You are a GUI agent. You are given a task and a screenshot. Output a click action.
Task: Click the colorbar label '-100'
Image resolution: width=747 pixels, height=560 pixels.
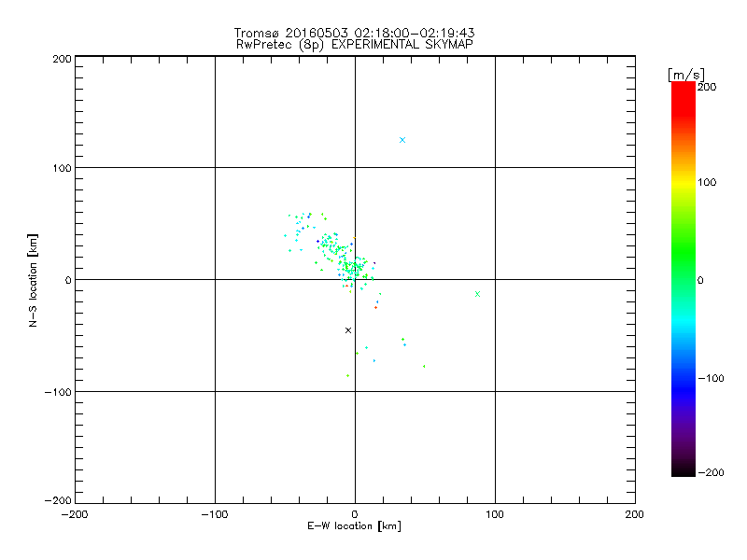tap(711, 379)
